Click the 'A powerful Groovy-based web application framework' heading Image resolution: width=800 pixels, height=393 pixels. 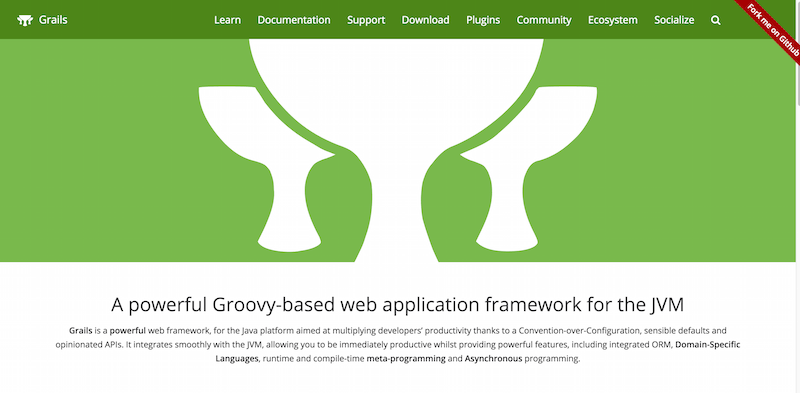click(x=397, y=305)
